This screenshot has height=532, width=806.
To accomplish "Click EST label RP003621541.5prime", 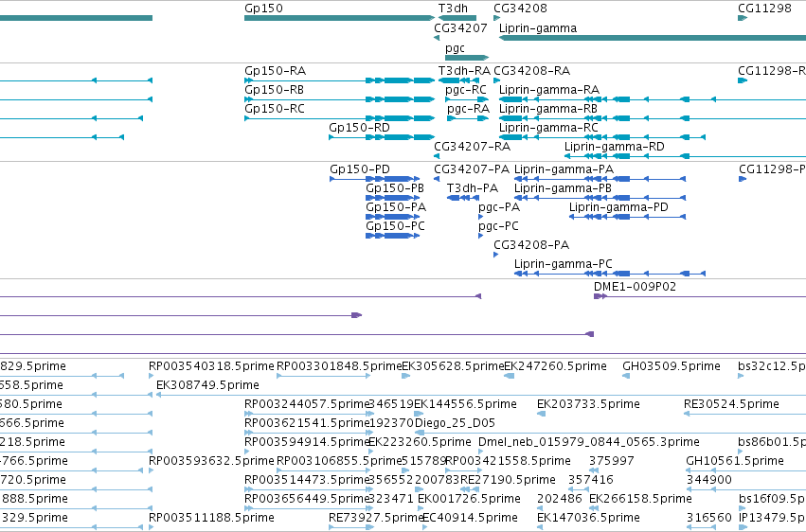I will pyautogui.click(x=308, y=424).
